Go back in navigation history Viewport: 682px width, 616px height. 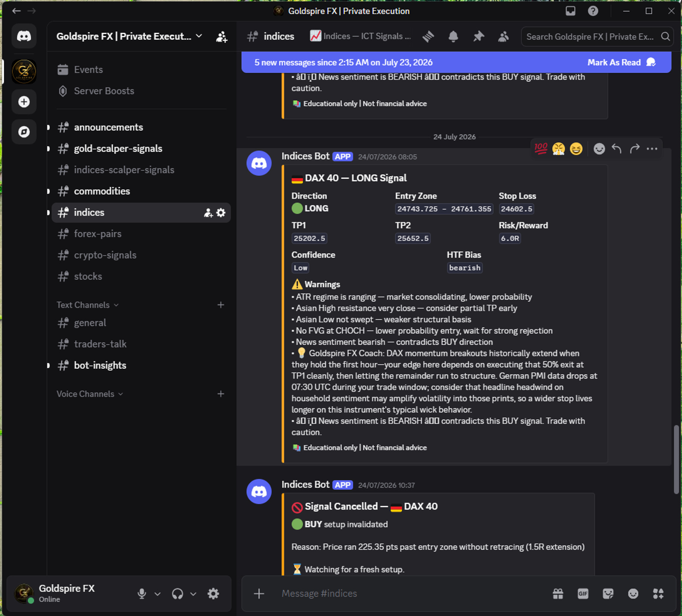16,11
